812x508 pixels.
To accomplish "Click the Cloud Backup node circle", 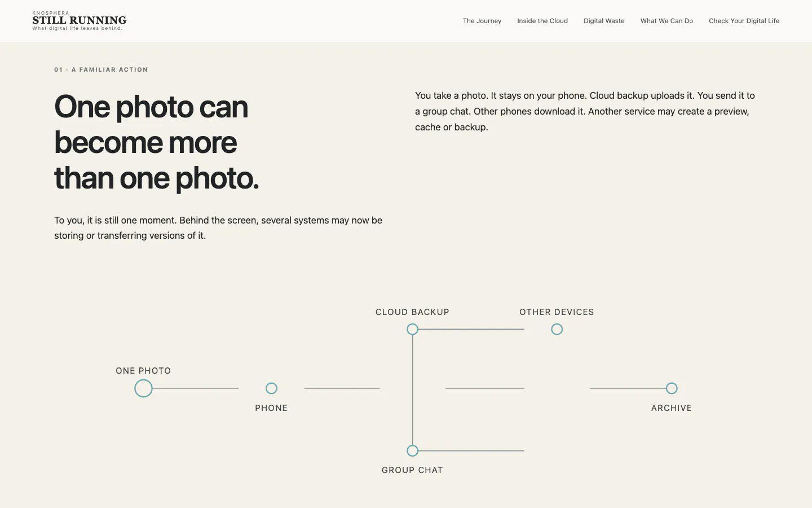I will tap(412, 329).
